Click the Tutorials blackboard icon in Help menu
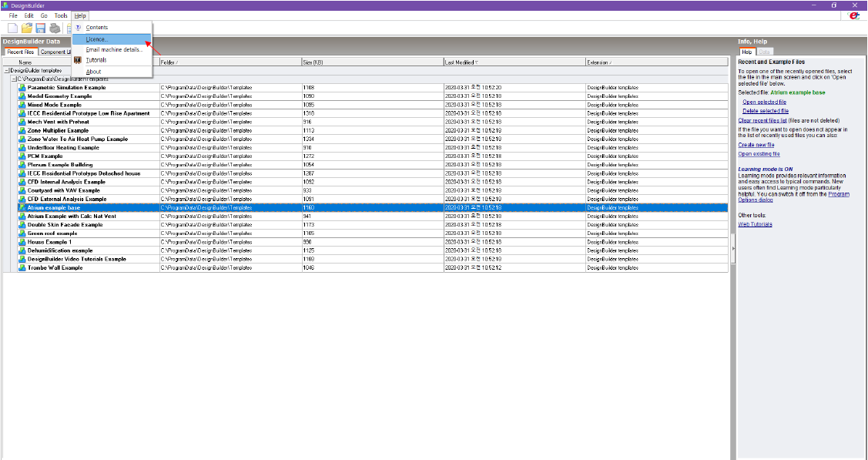The width and height of the screenshot is (868, 460). (x=78, y=60)
